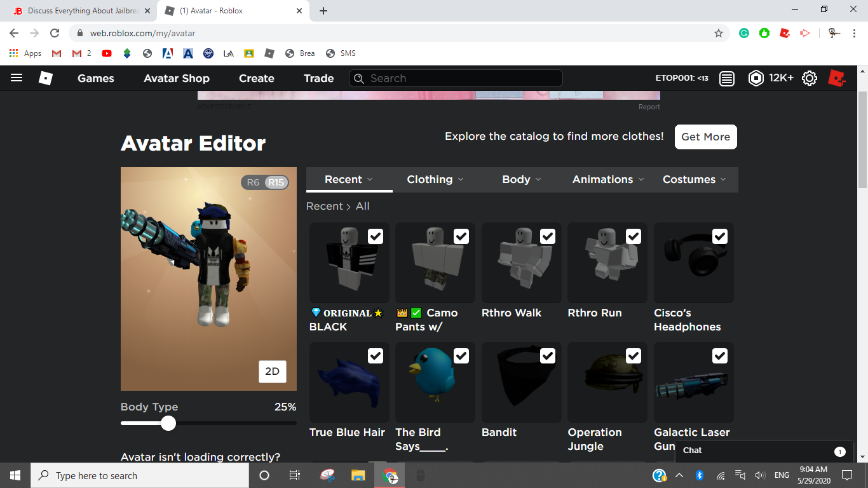
Task: Go to the Avatar Shop
Action: pyautogui.click(x=177, y=78)
